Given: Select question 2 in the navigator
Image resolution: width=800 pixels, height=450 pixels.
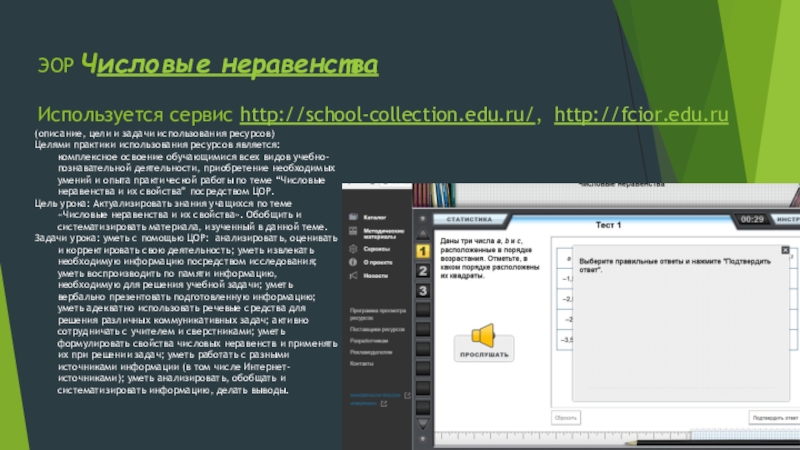Looking at the screenshot, I should coord(422,271).
